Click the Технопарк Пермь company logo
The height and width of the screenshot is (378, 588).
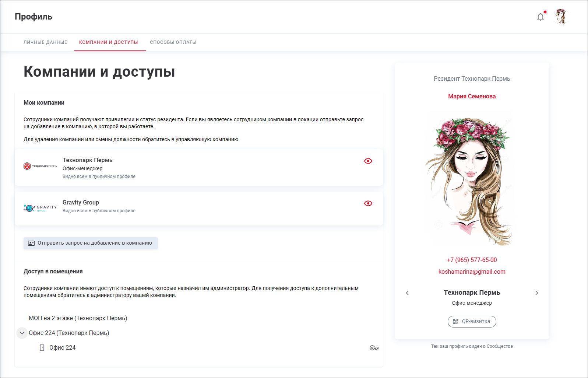point(40,166)
